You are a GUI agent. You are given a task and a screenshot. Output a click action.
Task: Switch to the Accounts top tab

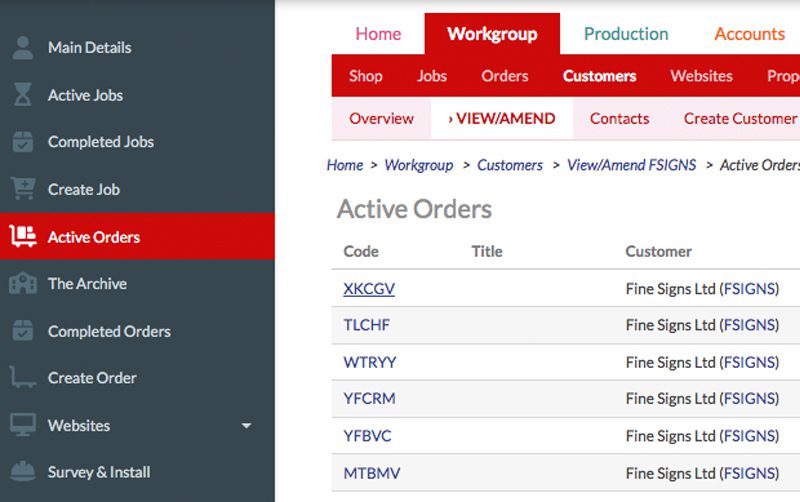749,34
